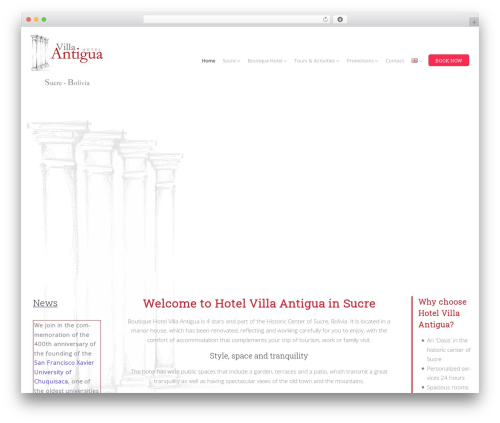Image resolution: width=500 pixels, height=423 pixels.
Task: Click the round download icon beside address bar
Action: [340, 20]
